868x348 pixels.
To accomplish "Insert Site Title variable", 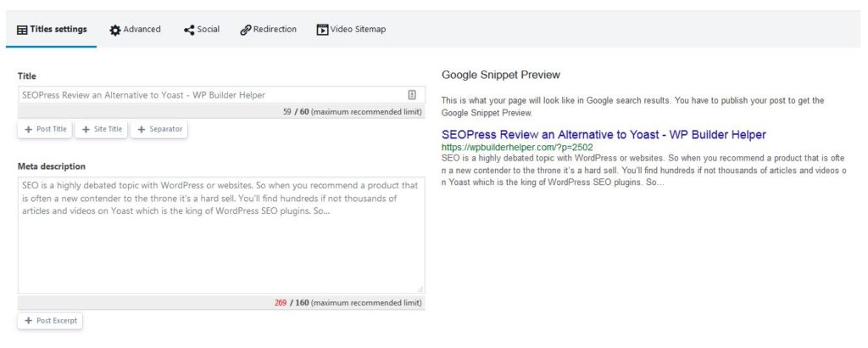I will click(x=102, y=130).
